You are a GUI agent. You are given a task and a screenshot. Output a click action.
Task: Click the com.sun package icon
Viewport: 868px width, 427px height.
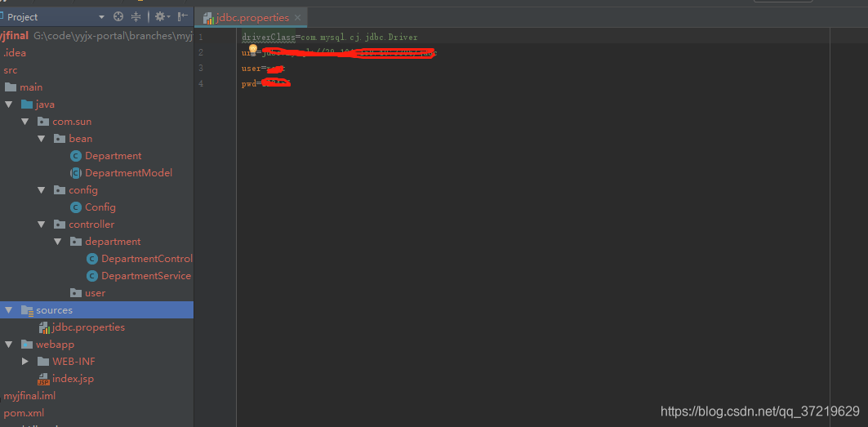coord(43,122)
